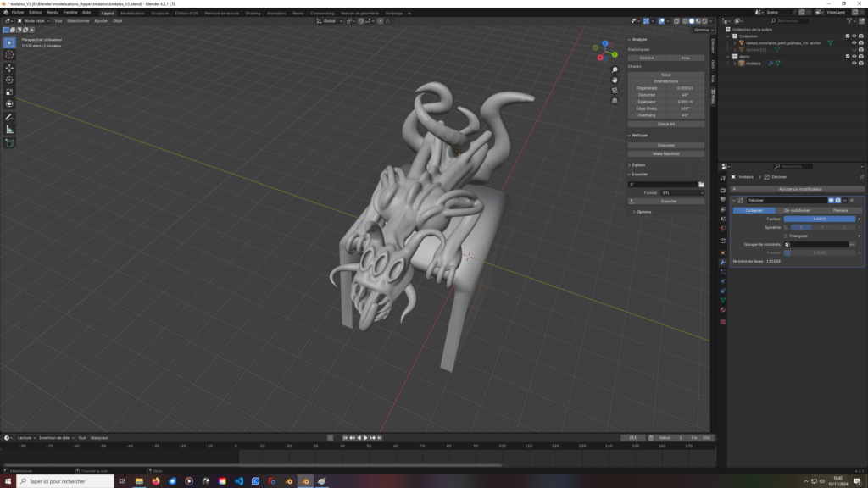The image size is (868, 488).
Task: Toggle viewport visibility of rampe_montante object
Action: tap(854, 42)
